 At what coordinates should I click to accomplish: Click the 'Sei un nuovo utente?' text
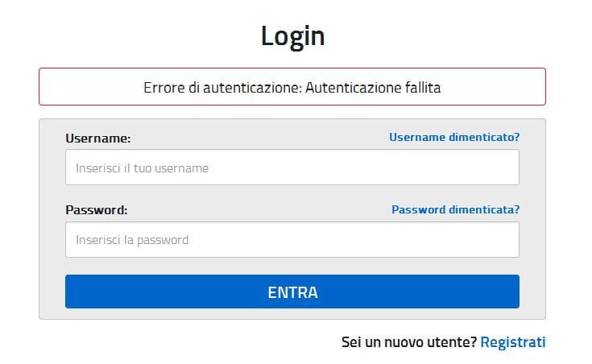tap(408, 342)
